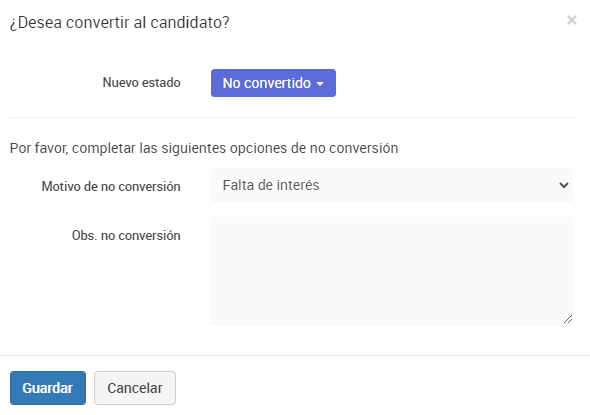
Task: Click the Nuevo estado label
Action: point(141,82)
